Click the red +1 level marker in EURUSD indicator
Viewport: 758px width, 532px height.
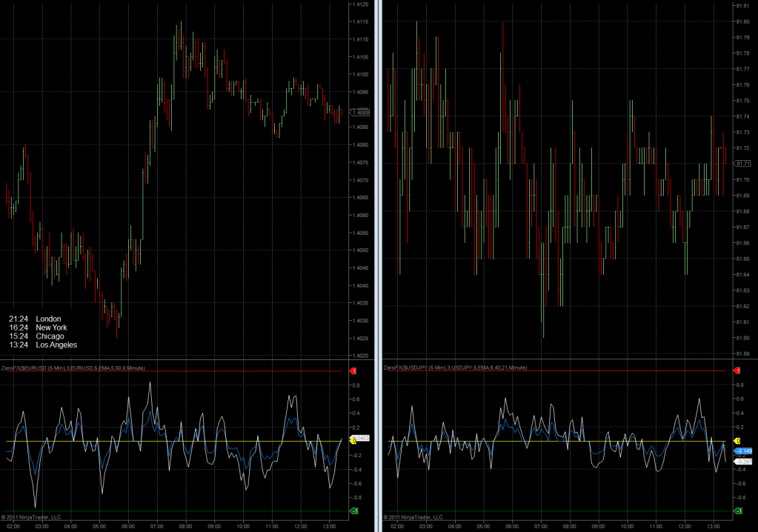point(353,370)
